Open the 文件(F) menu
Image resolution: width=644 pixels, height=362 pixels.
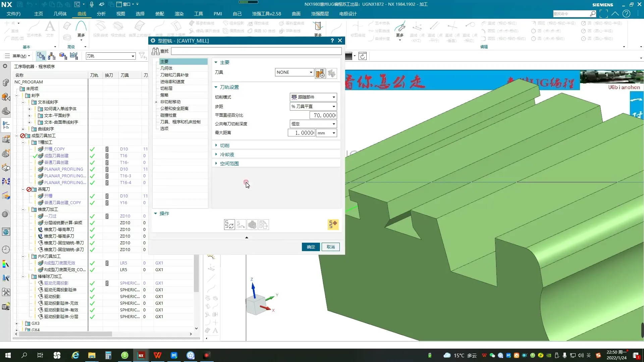click(13, 14)
